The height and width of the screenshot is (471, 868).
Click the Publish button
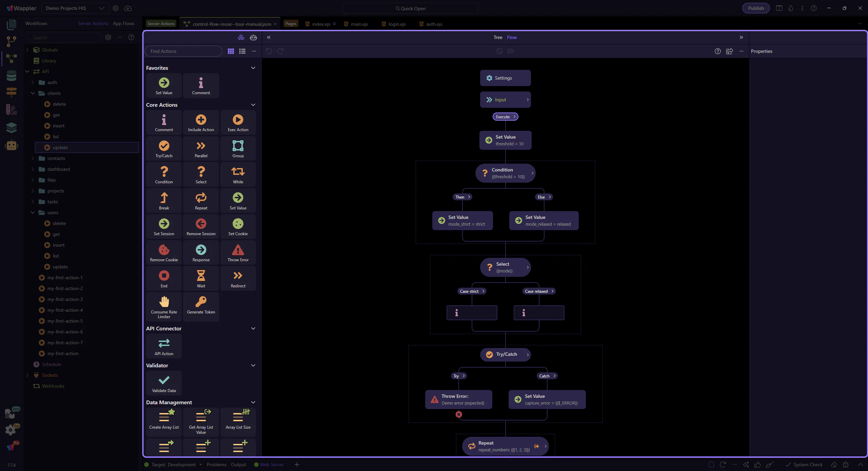tap(755, 8)
